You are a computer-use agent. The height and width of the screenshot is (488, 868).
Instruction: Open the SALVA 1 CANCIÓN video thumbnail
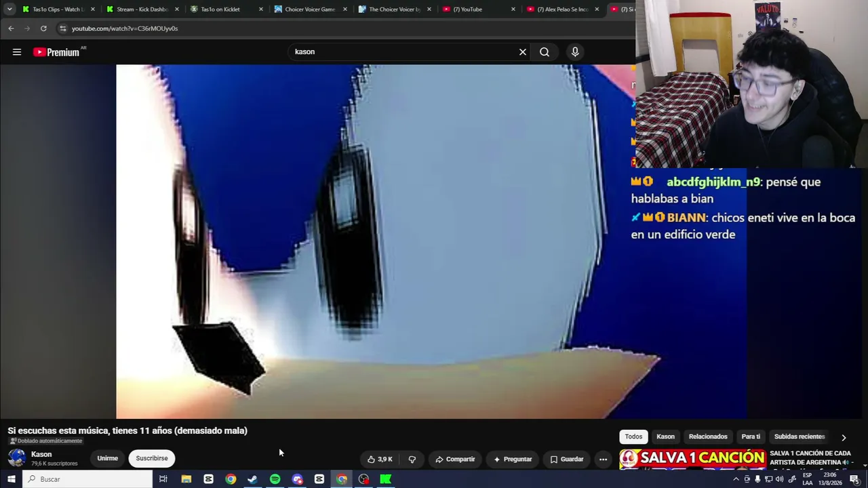pyautogui.click(x=692, y=459)
